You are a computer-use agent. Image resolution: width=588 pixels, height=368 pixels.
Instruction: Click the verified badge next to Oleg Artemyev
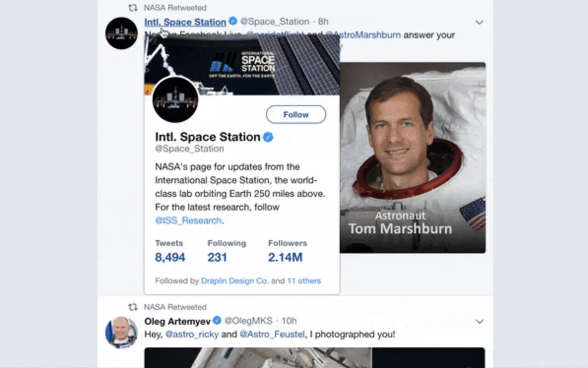pos(217,320)
